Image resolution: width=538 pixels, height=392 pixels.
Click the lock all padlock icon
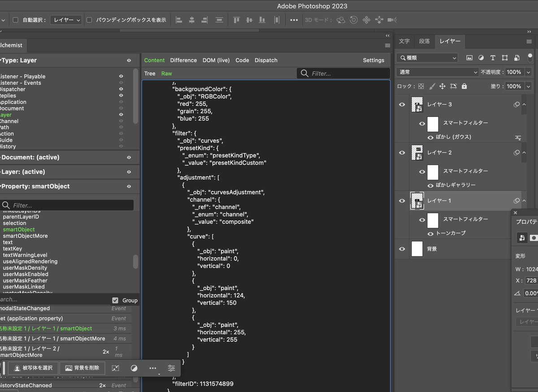[x=464, y=86]
